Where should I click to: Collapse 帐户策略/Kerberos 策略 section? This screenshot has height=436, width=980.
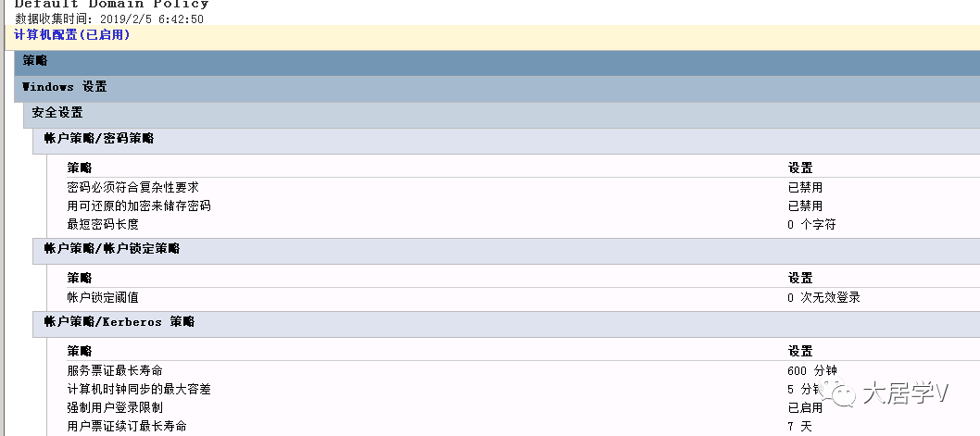(507, 322)
